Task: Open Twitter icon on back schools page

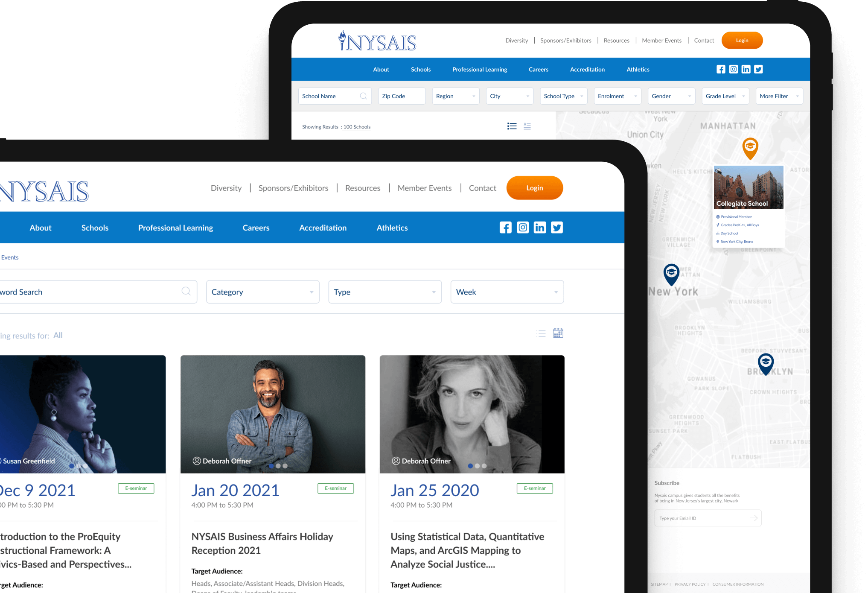Action: click(758, 69)
